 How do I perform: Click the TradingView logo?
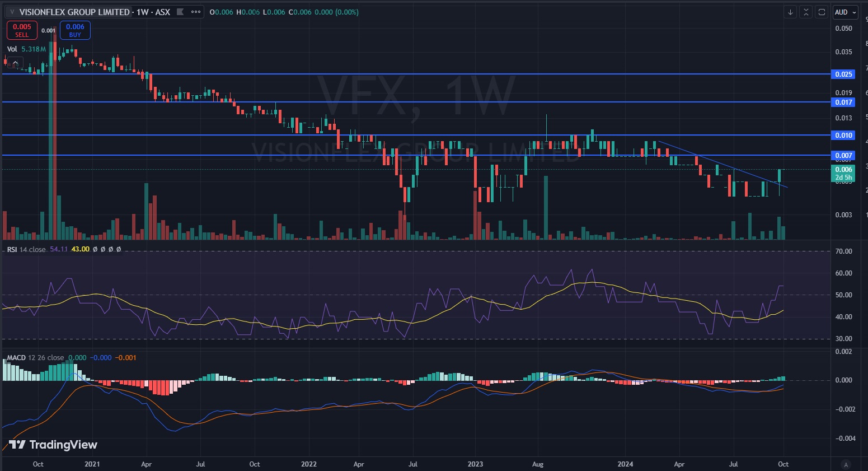pos(53,445)
